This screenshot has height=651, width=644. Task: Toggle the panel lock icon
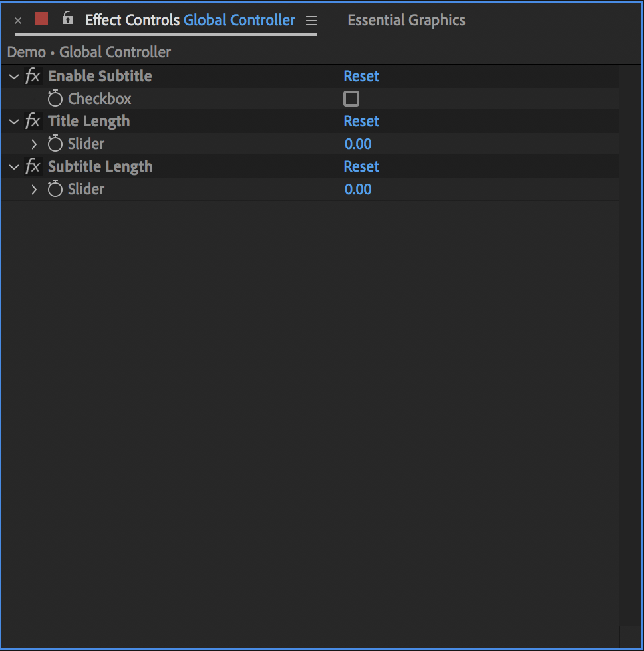(67, 19)
